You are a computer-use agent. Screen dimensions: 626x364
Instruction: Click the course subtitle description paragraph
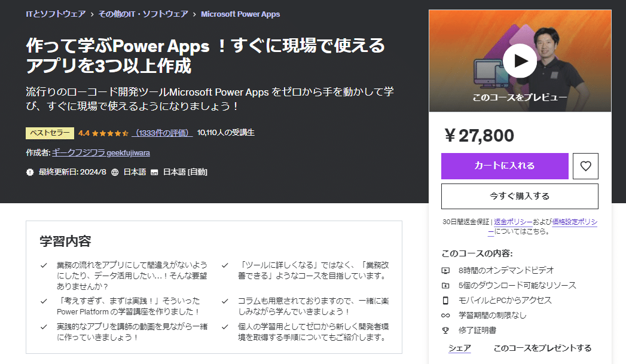(x=210, y=99)
